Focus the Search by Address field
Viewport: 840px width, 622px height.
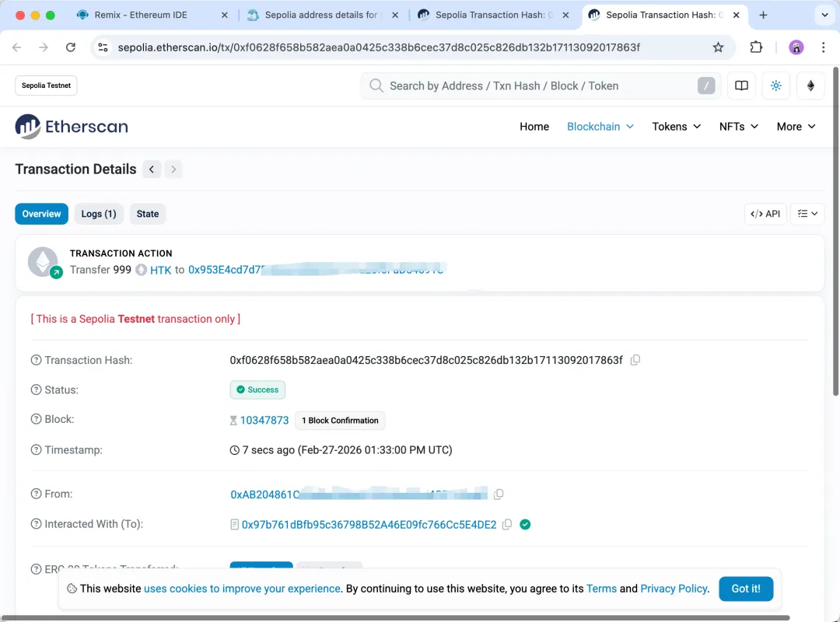point(541,86)
